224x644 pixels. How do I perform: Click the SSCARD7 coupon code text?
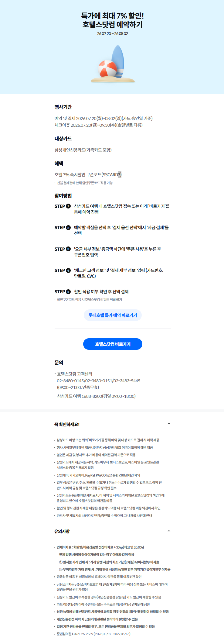112,174
